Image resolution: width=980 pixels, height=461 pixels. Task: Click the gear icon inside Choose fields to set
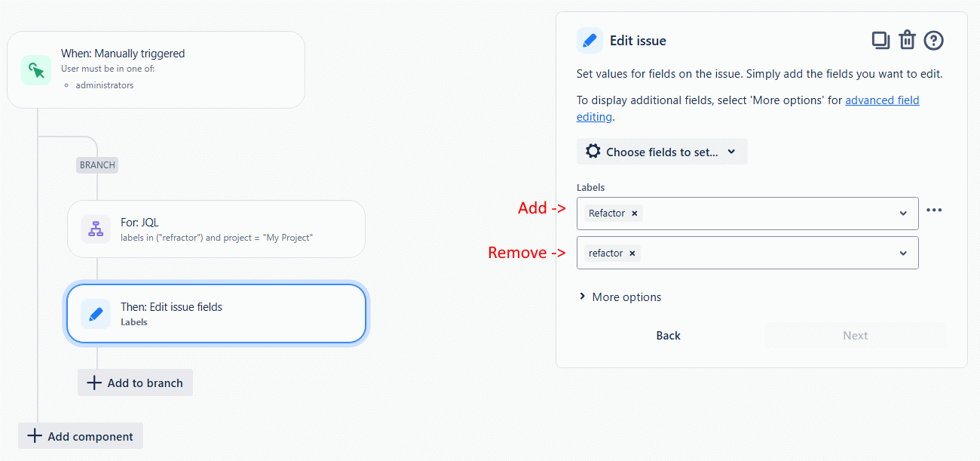tap(593, 151)
